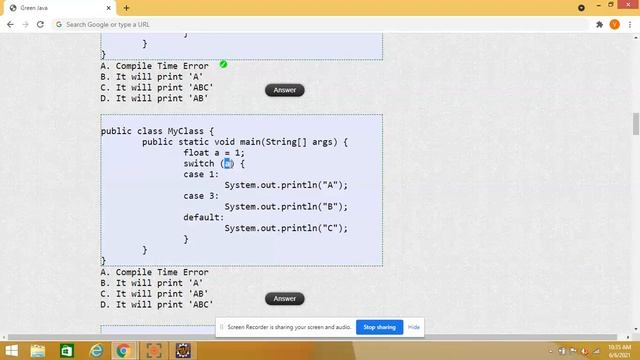Click the vertical scrollbar thumb
The width and height of the screenshot is (640, 360).
[x=636, y=124]
